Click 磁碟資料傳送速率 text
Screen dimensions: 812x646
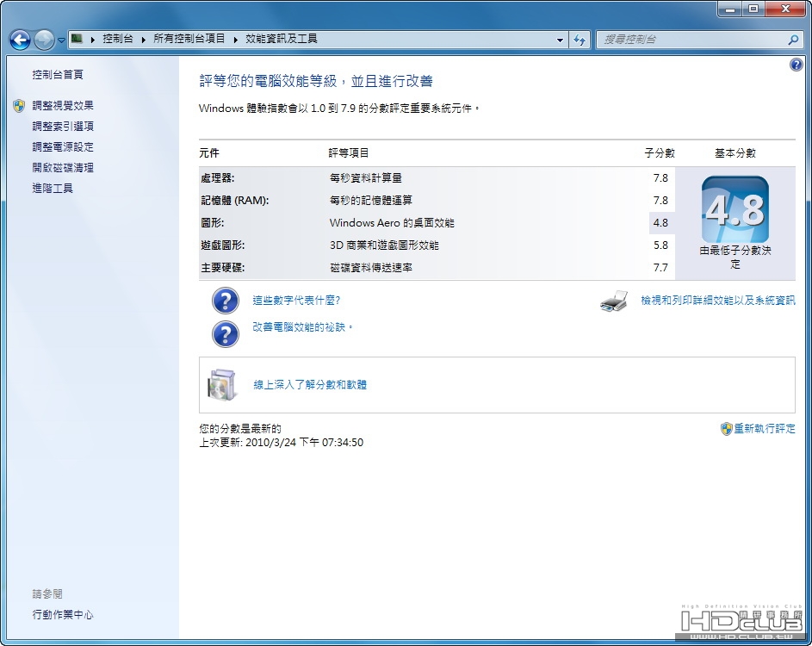tap(371, 268)
